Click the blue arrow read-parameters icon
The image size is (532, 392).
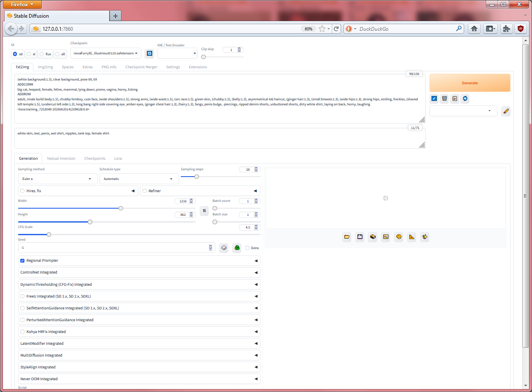click(434, 99)
